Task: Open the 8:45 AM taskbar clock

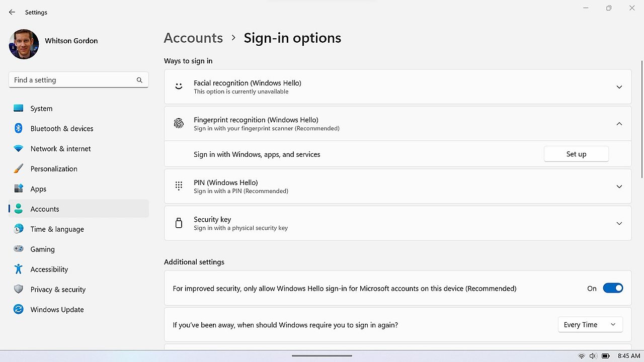Action: click(x=629, y=356)
